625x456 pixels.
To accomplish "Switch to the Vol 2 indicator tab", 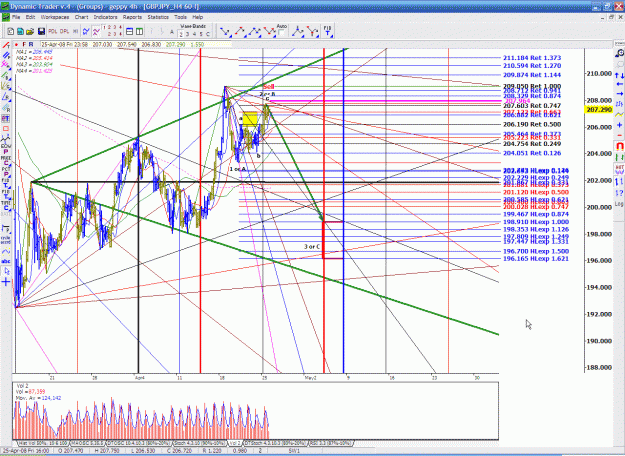I will tap(234, 443).
